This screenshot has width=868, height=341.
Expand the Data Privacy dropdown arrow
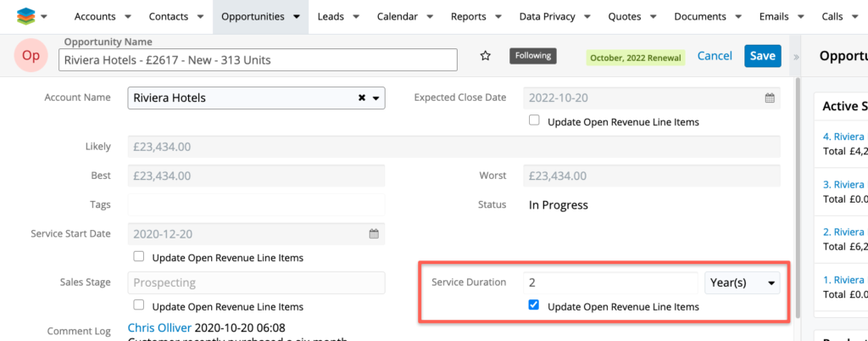[x=587, y=17]
